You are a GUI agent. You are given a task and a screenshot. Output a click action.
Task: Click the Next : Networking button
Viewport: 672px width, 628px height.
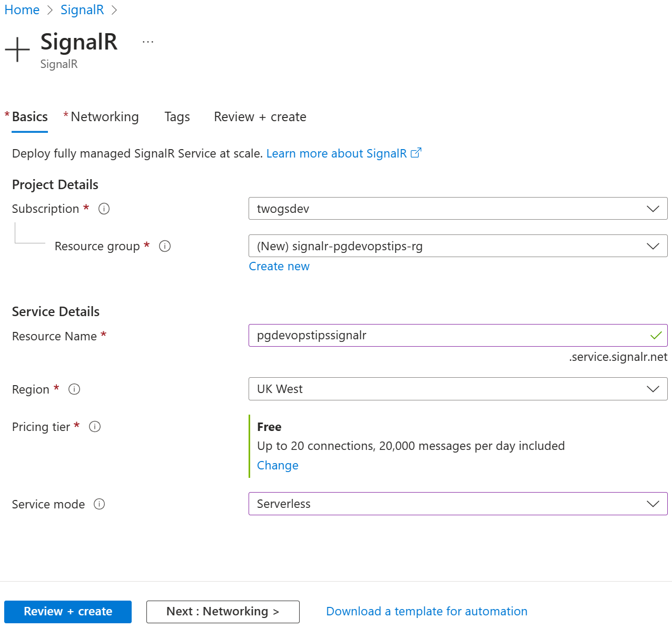pyautogui.click(x=223, y=612)
